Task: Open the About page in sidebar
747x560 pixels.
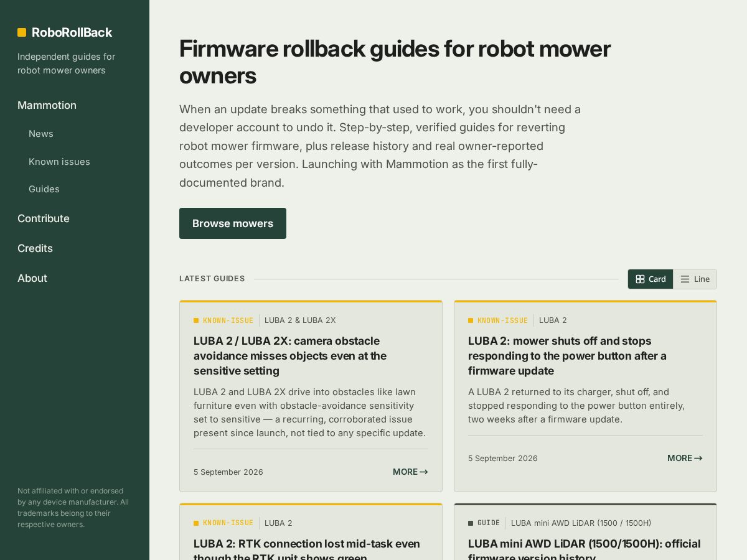Action: click(x=32, y=278)
